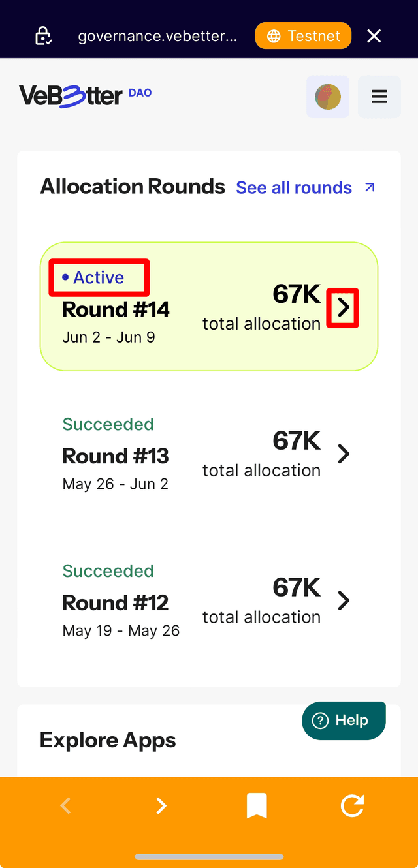The width and height of the screenshot is (418, 868).
Task: Go forward using browser forward arrow
Action: pos(161,807)
